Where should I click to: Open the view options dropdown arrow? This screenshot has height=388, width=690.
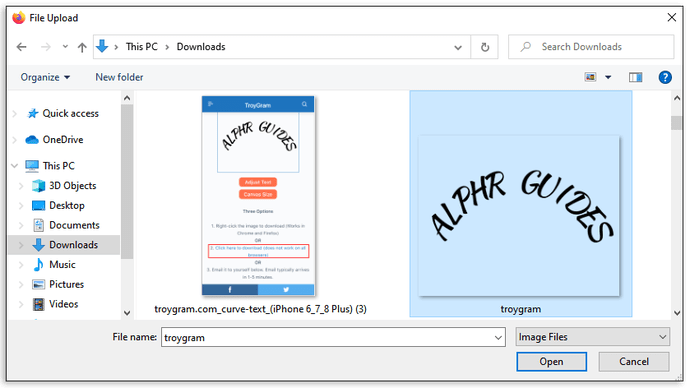coord(608,77)
